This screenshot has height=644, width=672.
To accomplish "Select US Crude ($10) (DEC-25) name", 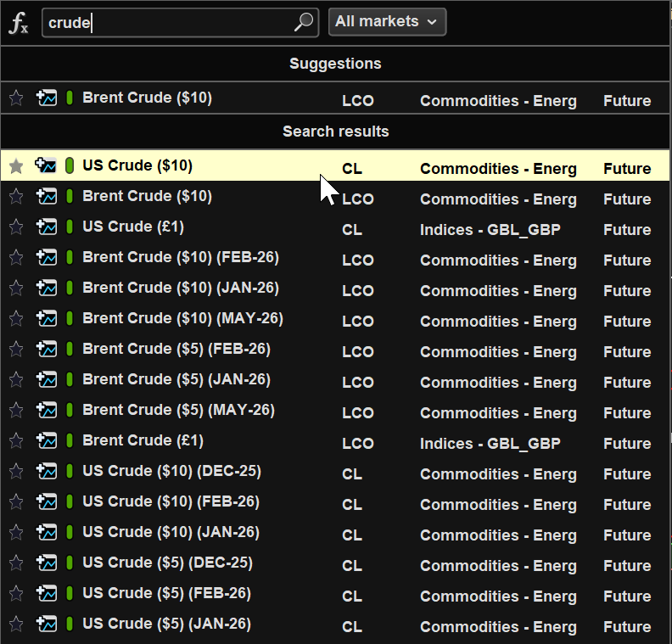I will coord(171,471).
